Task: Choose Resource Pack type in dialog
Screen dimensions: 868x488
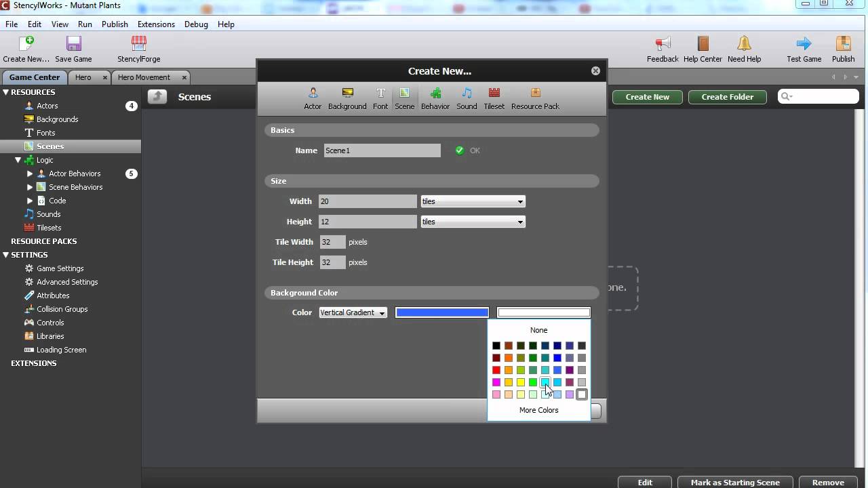Action: click(x=535, y=99)
